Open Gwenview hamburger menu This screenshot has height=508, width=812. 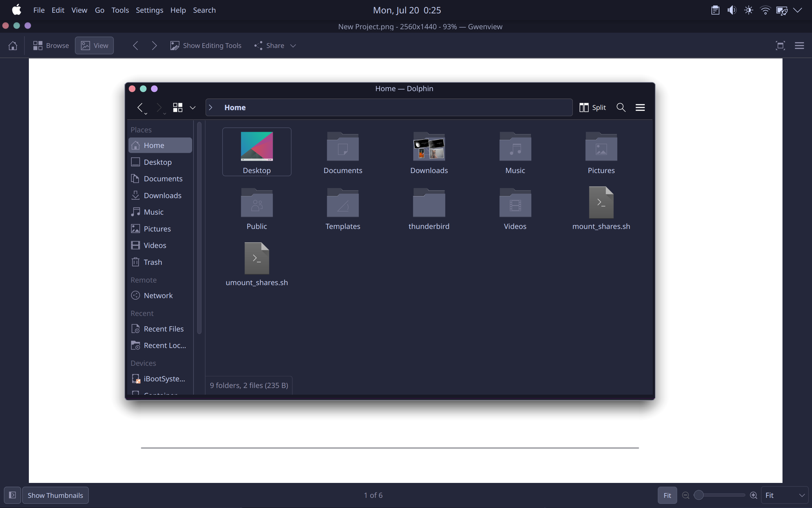point(799,45)
